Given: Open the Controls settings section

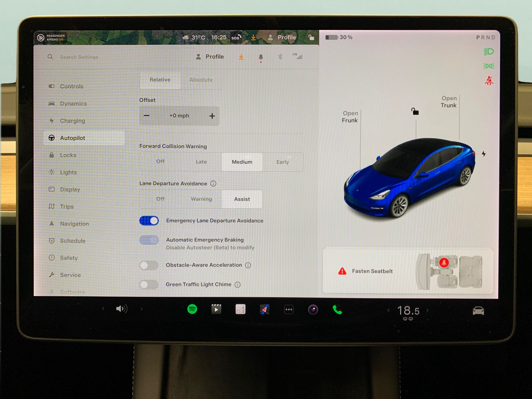Looking at the screenshot, I should [84, 87].
